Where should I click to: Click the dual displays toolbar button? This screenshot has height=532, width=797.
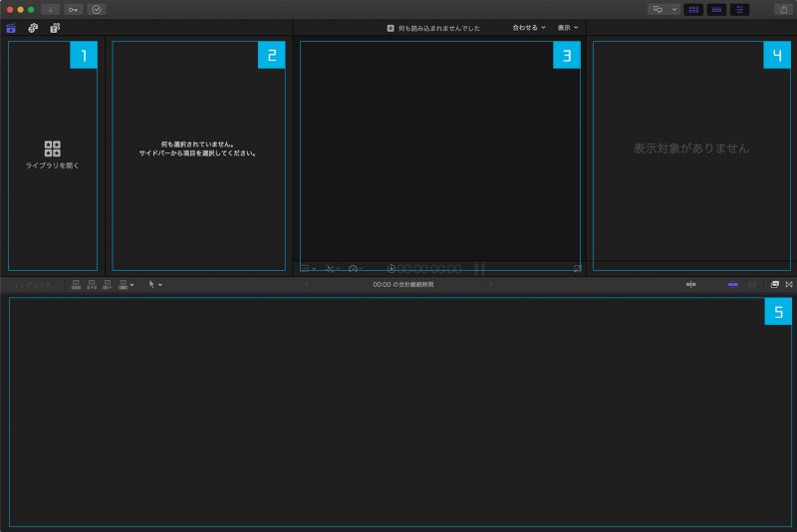(x=658, y=10)
